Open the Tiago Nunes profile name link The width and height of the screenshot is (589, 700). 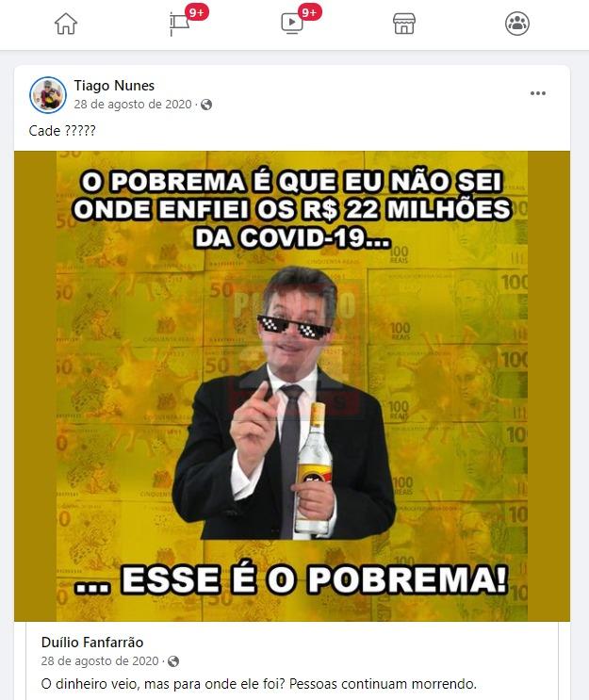(114, 86)
